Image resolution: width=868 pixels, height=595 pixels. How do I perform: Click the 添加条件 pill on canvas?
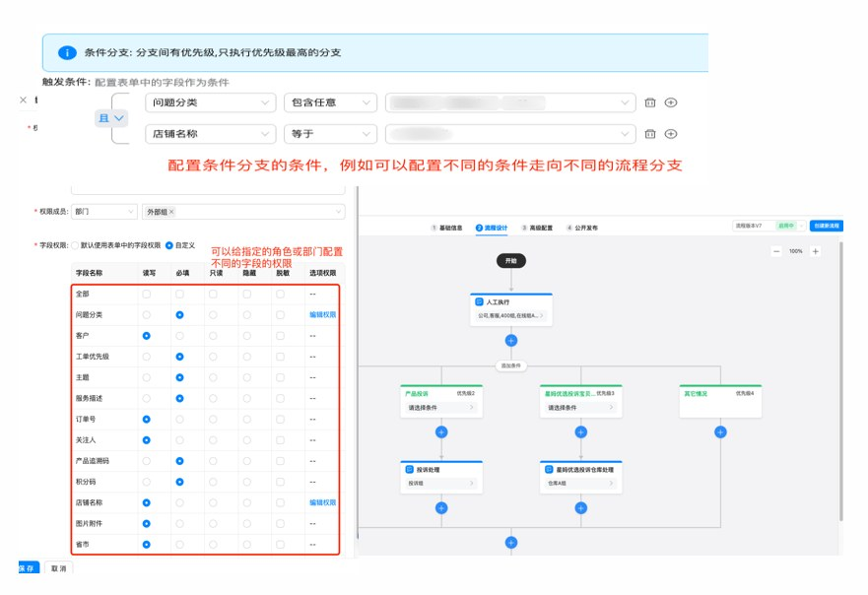pyautogui.click(x=510, y=365)
